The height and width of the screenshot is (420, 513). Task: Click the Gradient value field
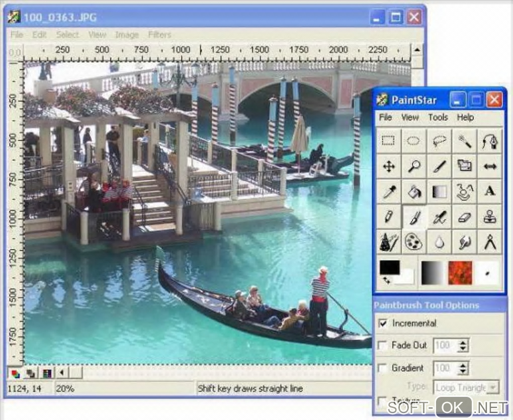pyautogui.click(x=445, y=368)
